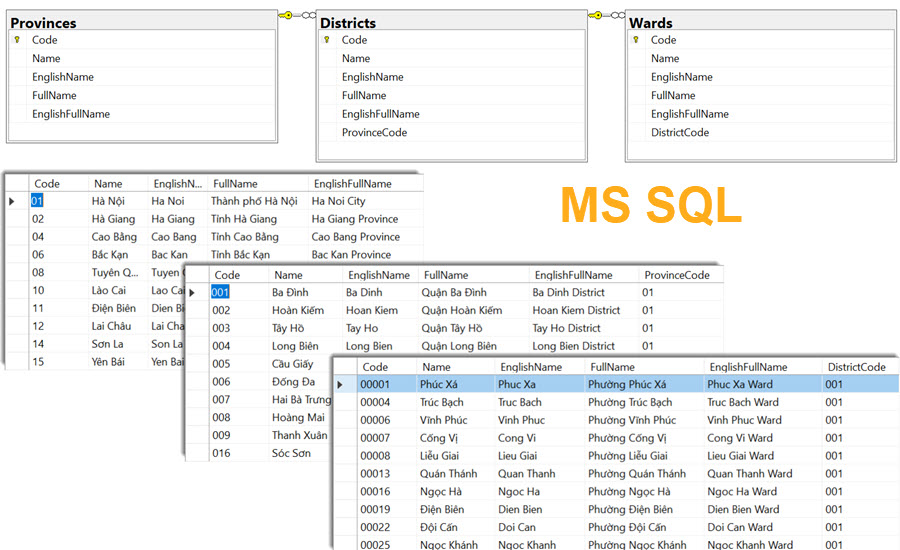Click the DistrictCode column header in wards grid

855,367
